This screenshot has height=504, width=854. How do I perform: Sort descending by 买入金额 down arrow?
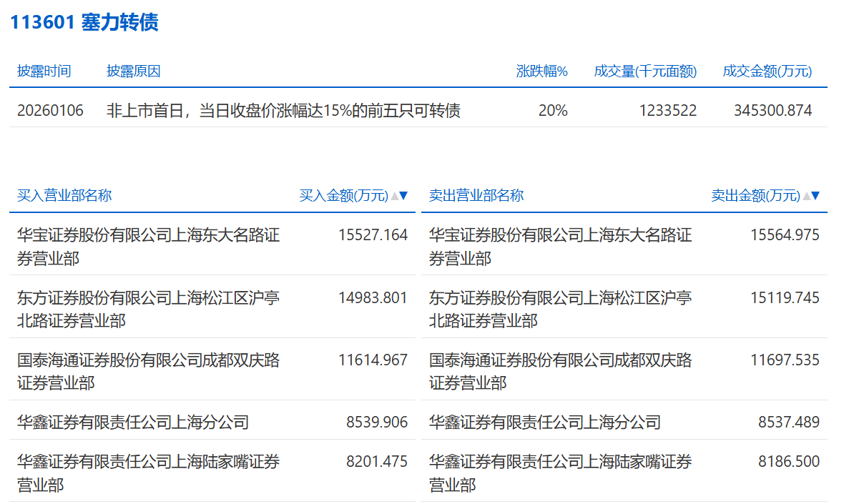[x=403, y=196]
